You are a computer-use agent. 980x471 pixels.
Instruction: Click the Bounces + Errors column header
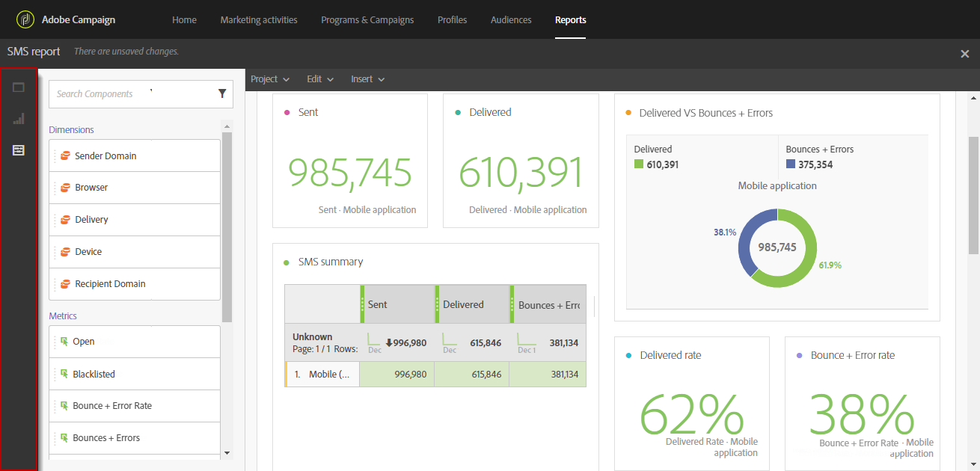[x=548, y=304]
